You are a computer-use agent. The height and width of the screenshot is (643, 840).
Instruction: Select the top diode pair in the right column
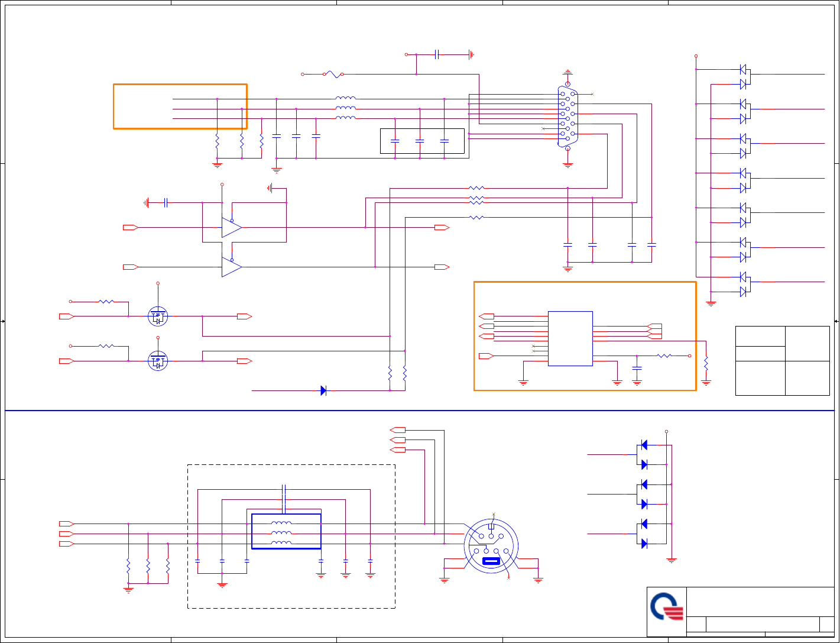[x=745, y=76]
